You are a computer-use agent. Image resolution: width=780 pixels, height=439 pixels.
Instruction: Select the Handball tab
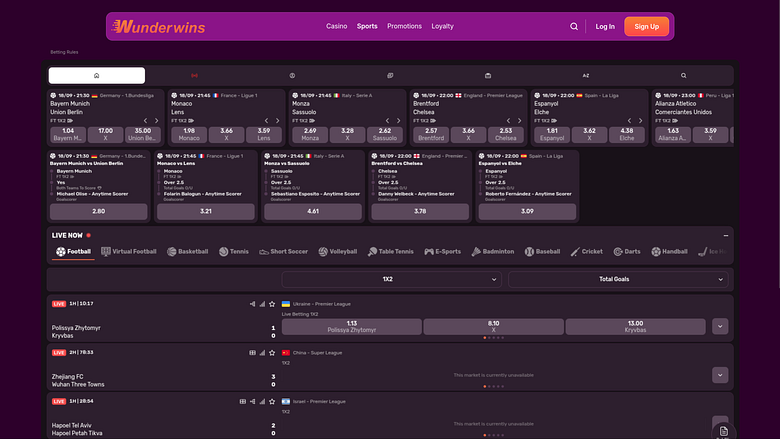[670, 252]
